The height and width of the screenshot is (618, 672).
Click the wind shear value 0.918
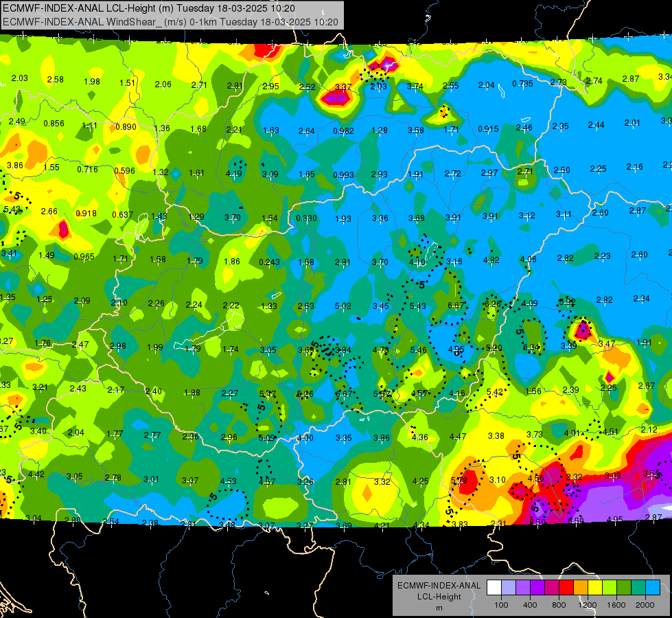tap(86, 214)
